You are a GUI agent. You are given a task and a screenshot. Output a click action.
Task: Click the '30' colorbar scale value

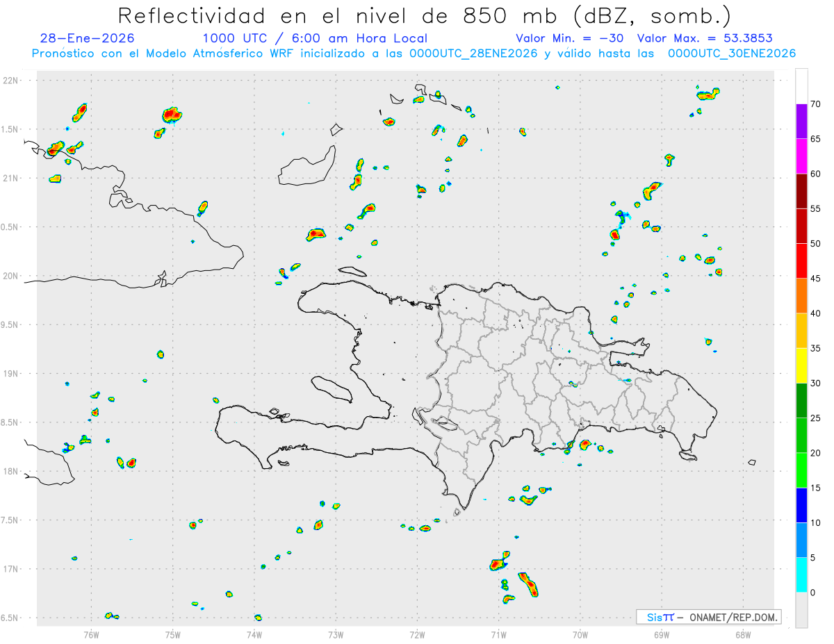pos(815,383)
